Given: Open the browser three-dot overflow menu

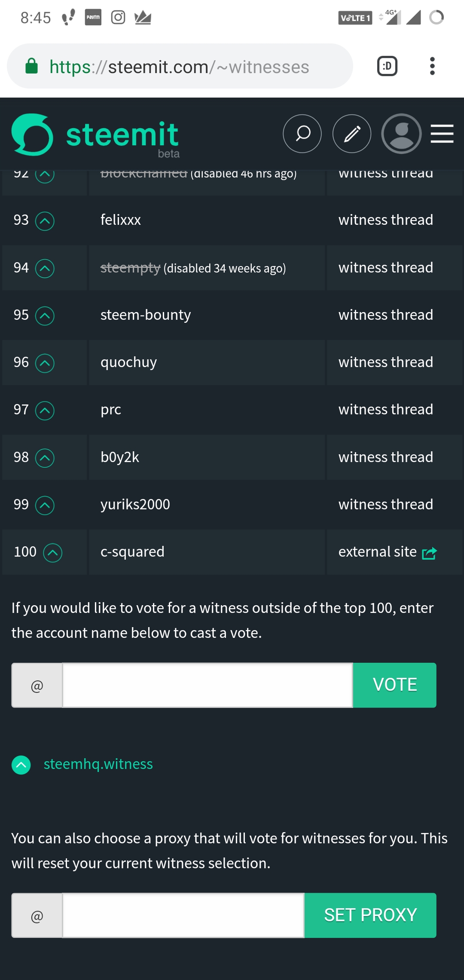Looking at the screenshot, I should 432,66.
